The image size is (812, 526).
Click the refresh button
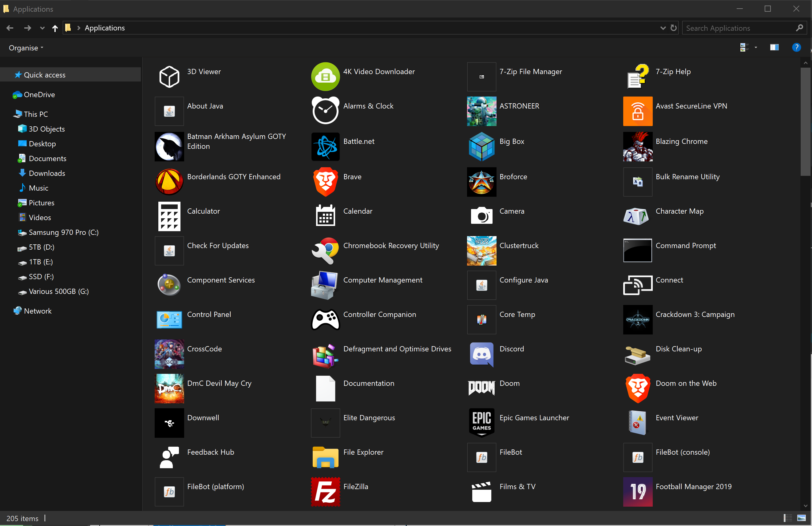674,27
